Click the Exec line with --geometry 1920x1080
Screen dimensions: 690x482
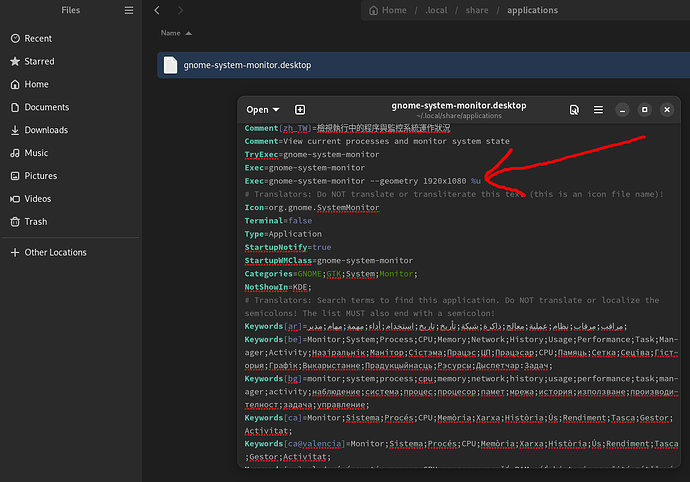[363, 181]
